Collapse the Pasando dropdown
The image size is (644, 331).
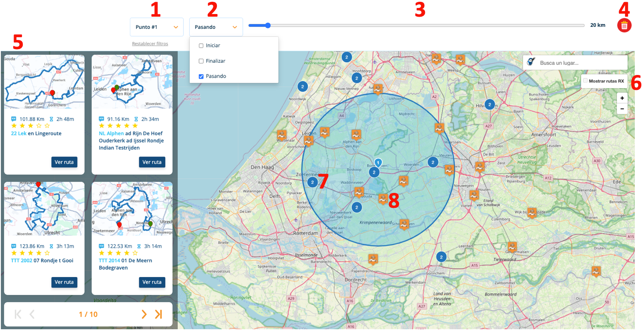[216, 27]
